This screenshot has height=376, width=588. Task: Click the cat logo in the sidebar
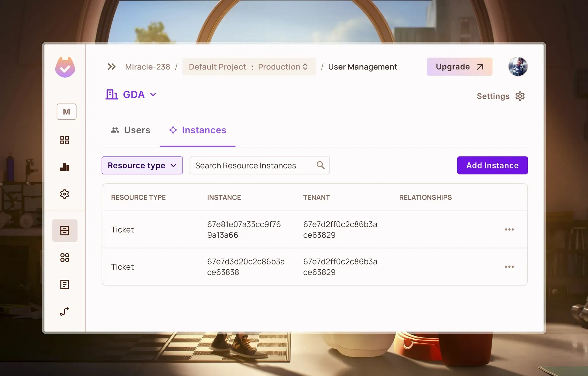point(65,67)
